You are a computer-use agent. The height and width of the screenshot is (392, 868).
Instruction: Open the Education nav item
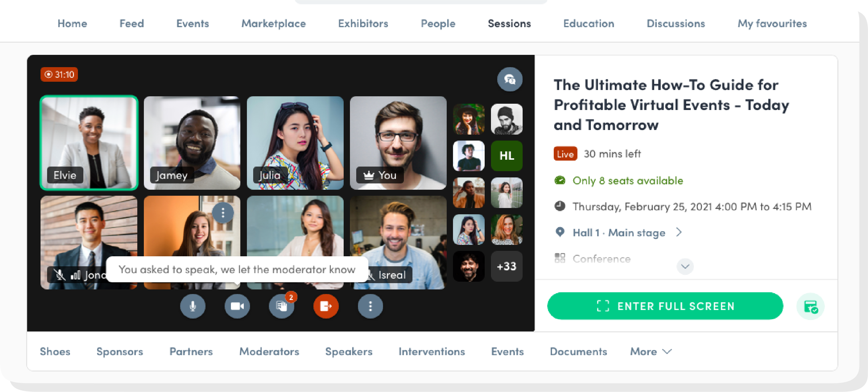pos(588,23)
